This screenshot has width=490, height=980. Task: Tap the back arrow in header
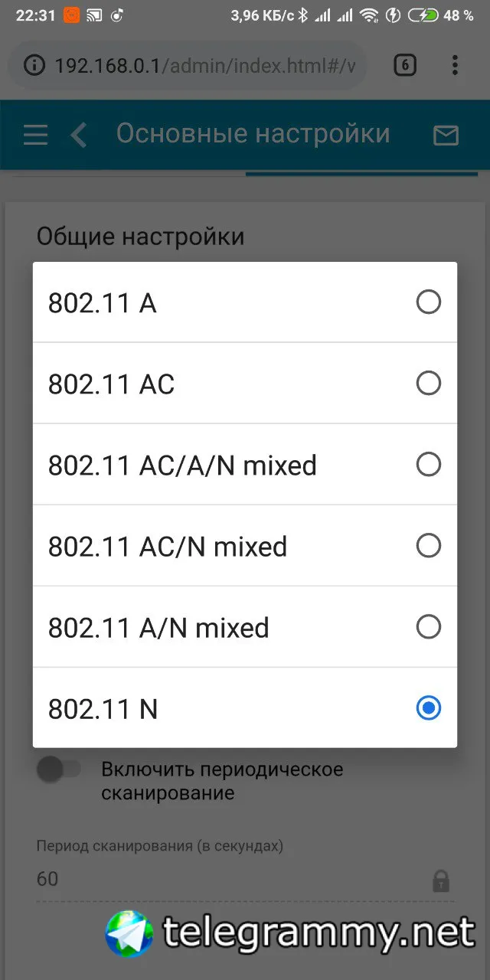click(78, 136)
